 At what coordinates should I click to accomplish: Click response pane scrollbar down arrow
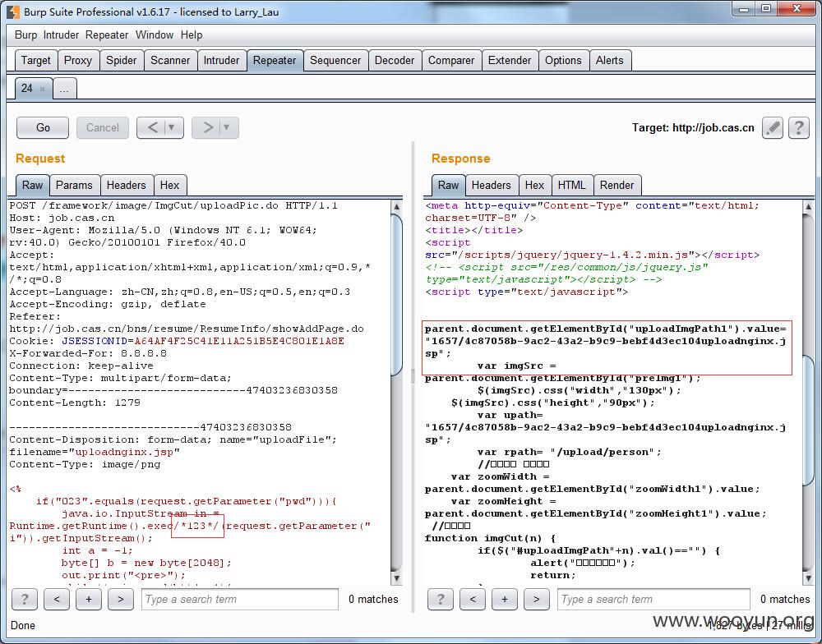pyautogui.click(x=808, y=578)
